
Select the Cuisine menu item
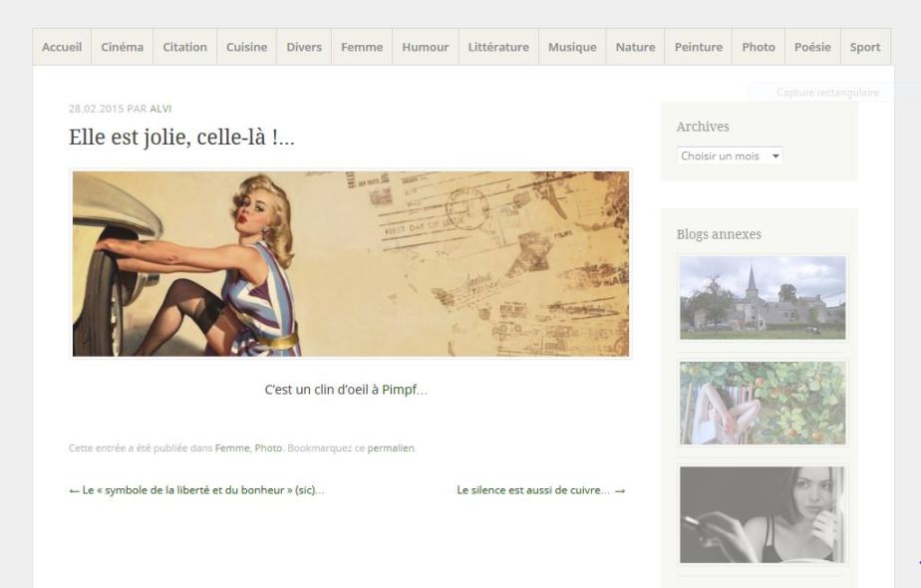point(246,47)
